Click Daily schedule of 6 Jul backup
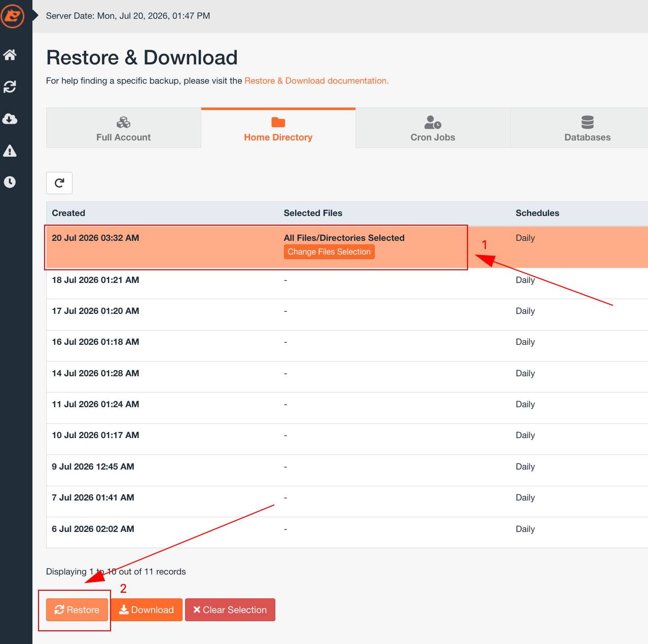 (525, 529)
